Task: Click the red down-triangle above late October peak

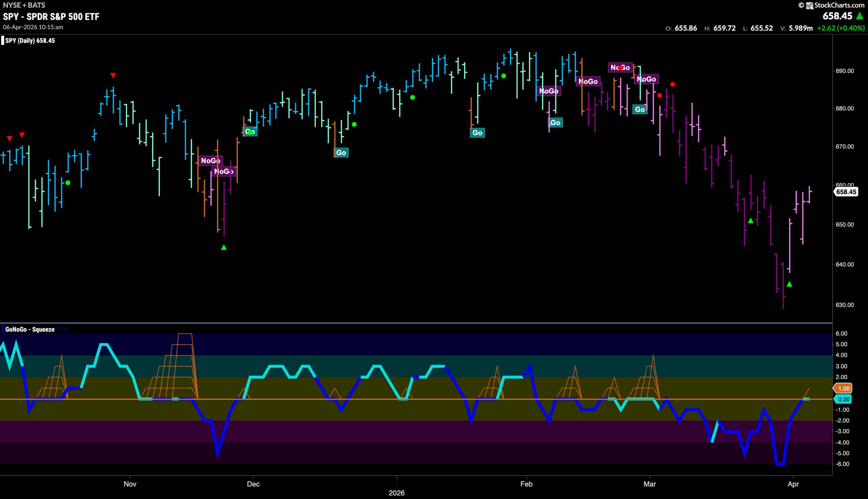Action: [113, 75]
